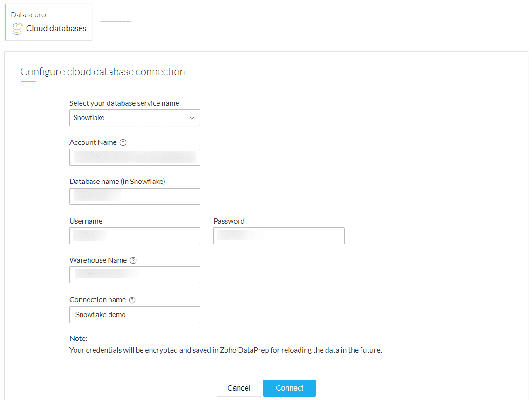Click the Username label text
This screenshot has height=400, width=532.
point(86,221)
